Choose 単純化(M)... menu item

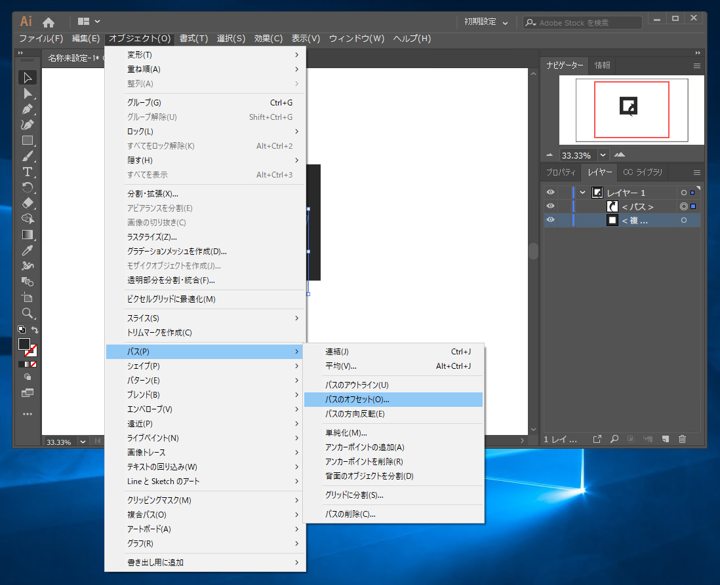(x=394, y=433)
